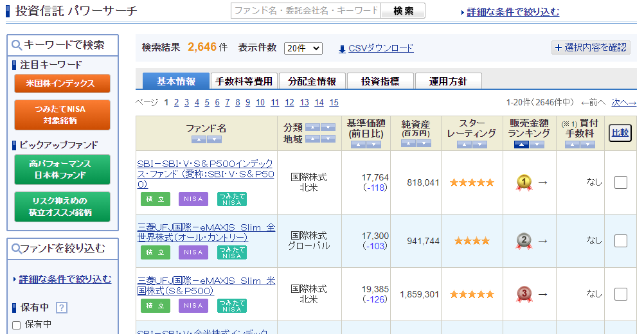The image size is (644, 334).
Task: Click 高パフォーマンス日本株ファンド button
Action: click(62, 170)
